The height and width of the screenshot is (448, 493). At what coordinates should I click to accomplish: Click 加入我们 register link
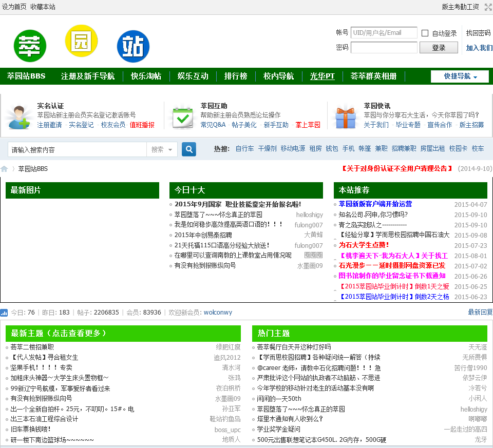479,48
